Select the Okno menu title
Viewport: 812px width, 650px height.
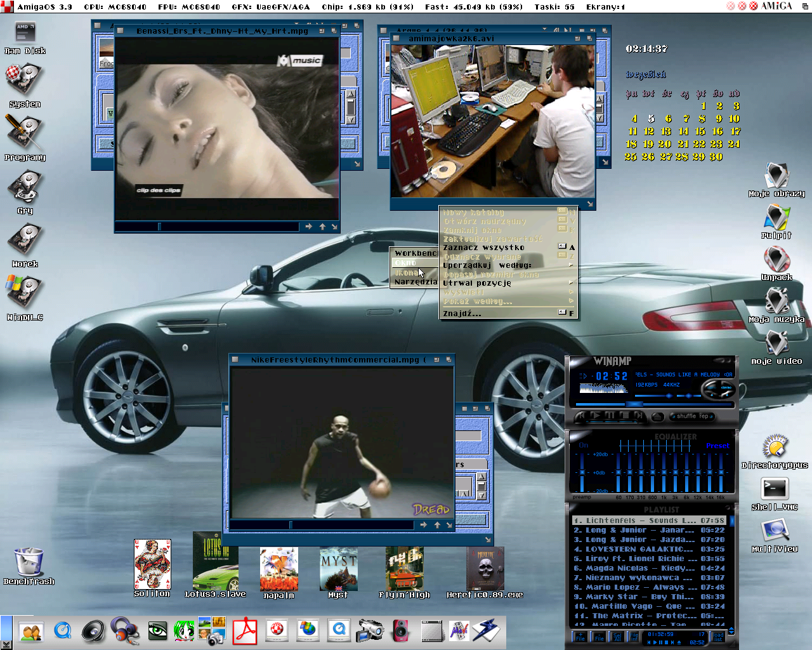(415, 263)
